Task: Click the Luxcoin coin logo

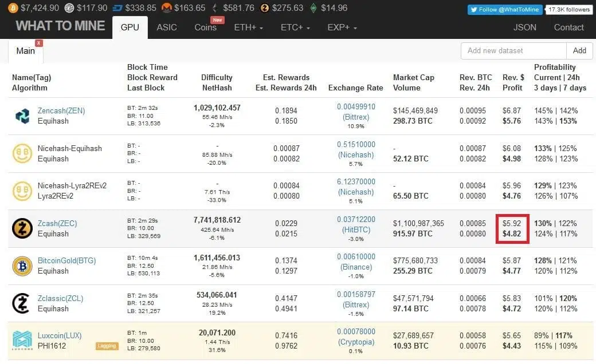Action: (x=22, y=340)
